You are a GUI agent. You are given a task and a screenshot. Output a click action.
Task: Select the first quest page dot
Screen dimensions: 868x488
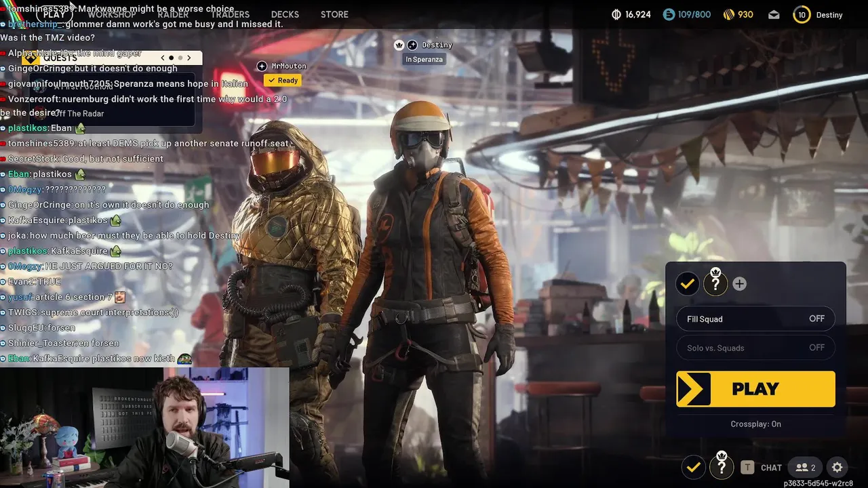click(171, 58)
